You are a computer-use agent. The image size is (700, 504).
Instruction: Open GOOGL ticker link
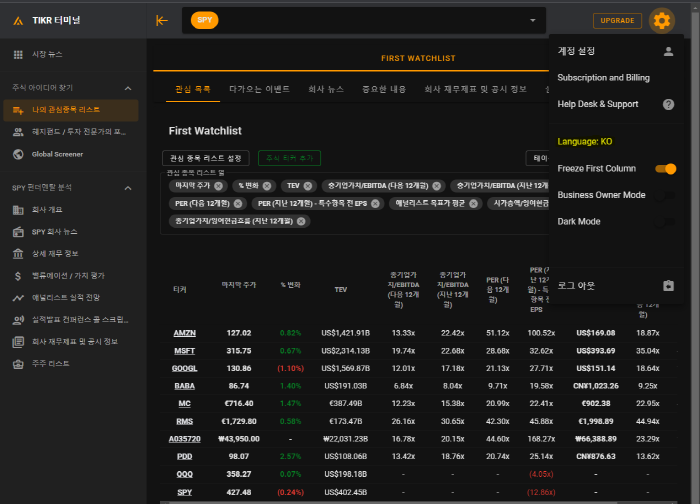point(184,368)
